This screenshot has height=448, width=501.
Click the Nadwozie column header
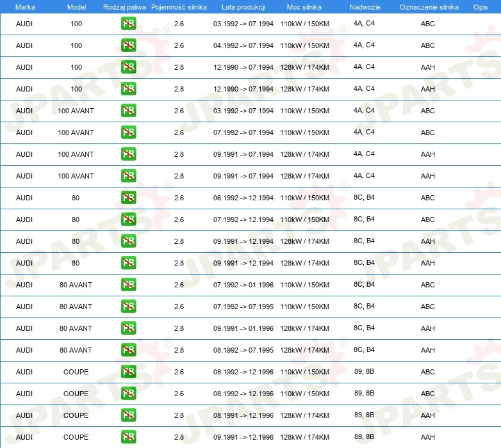[365, 7]
